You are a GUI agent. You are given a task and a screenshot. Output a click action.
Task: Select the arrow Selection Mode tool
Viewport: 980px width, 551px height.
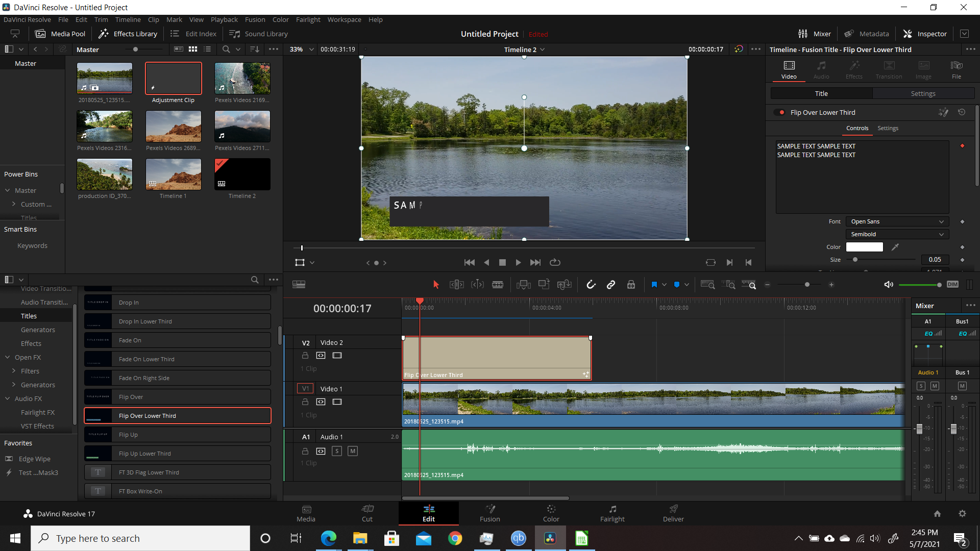(x=436, y=285)
